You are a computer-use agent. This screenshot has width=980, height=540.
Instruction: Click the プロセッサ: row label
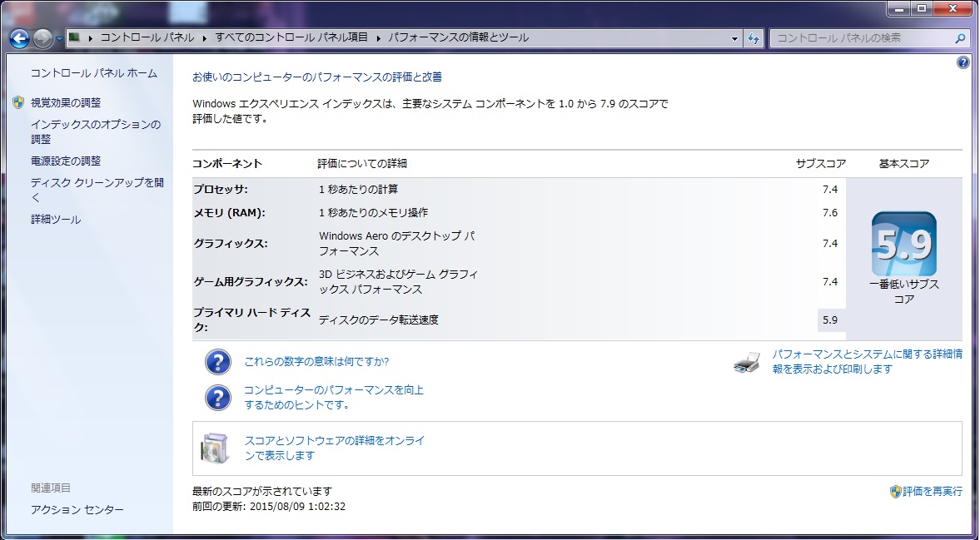(221, 189)
